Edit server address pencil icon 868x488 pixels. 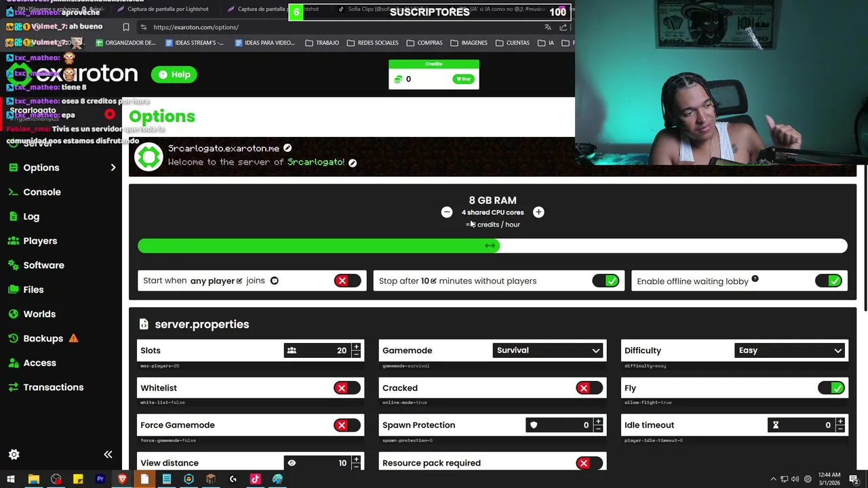[x=288, y=148]
